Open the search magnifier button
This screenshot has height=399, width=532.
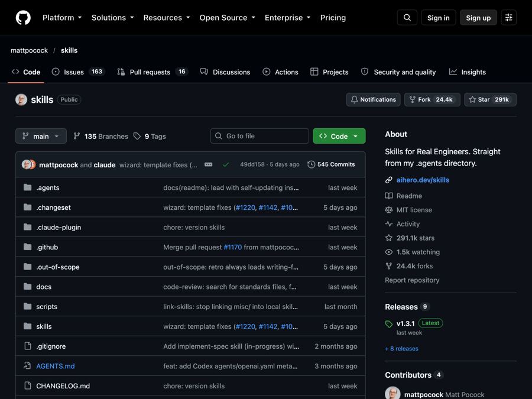(x=407, y=18)
